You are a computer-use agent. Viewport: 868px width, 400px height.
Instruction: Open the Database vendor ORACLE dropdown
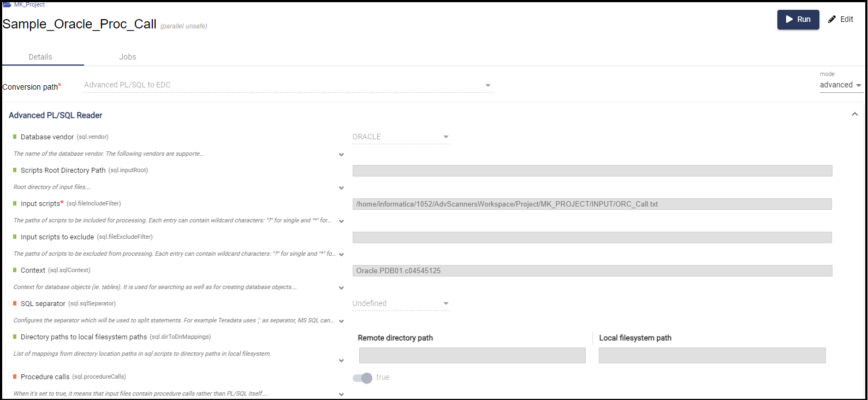click(x=401, y=137)
